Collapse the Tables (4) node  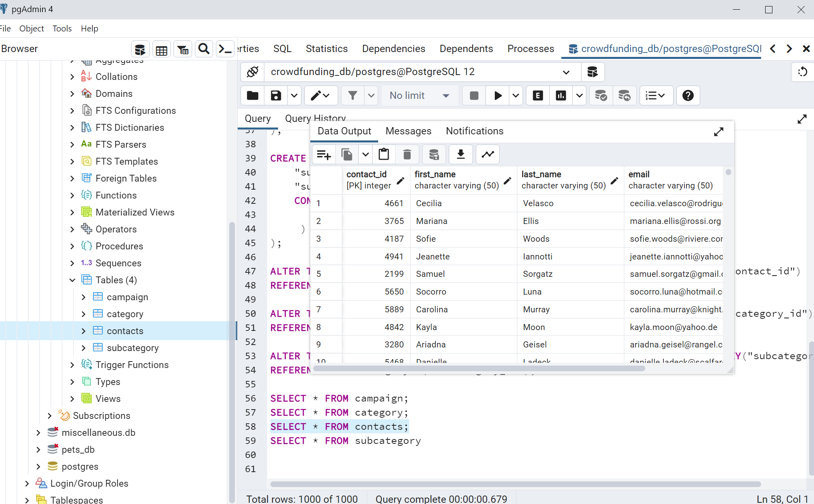[x=72, y=280]
